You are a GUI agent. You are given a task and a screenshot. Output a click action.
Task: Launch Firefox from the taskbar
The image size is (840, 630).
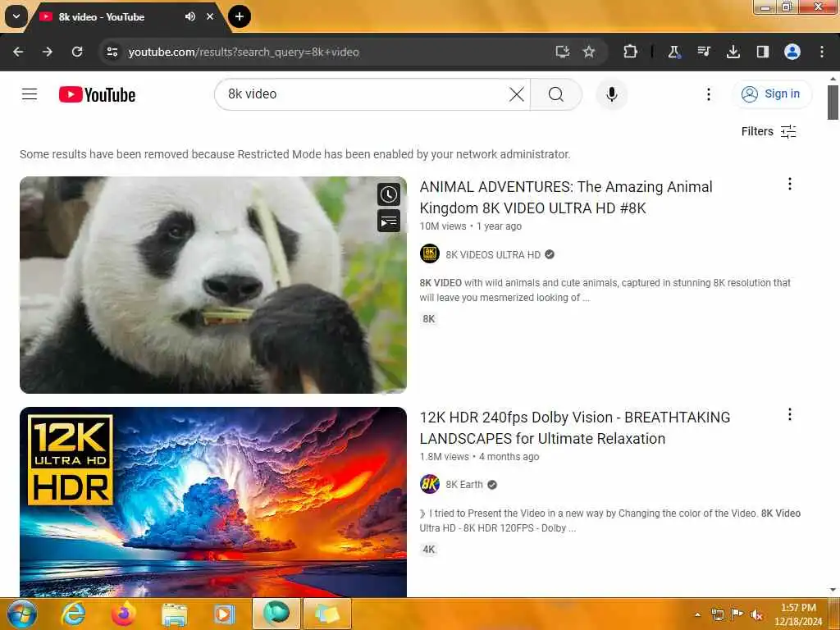123,614
